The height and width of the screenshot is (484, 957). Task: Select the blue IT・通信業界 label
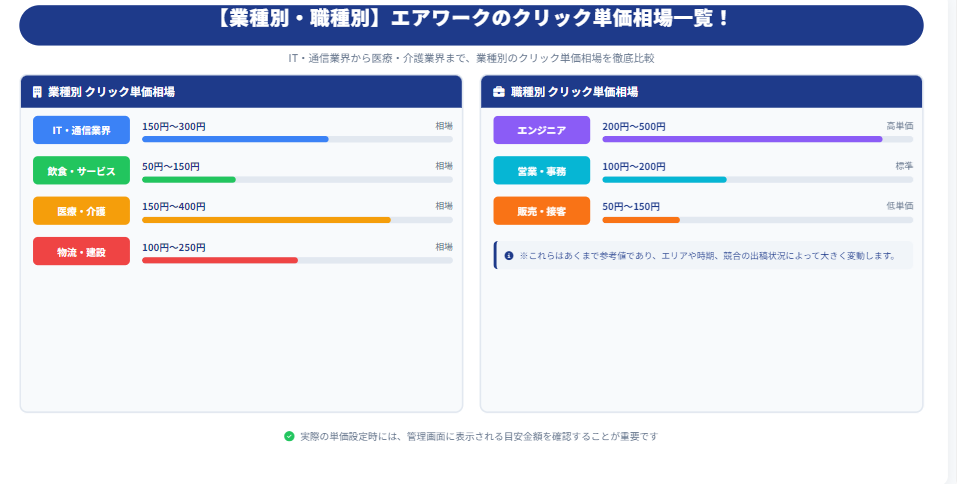tap(81, 131)
